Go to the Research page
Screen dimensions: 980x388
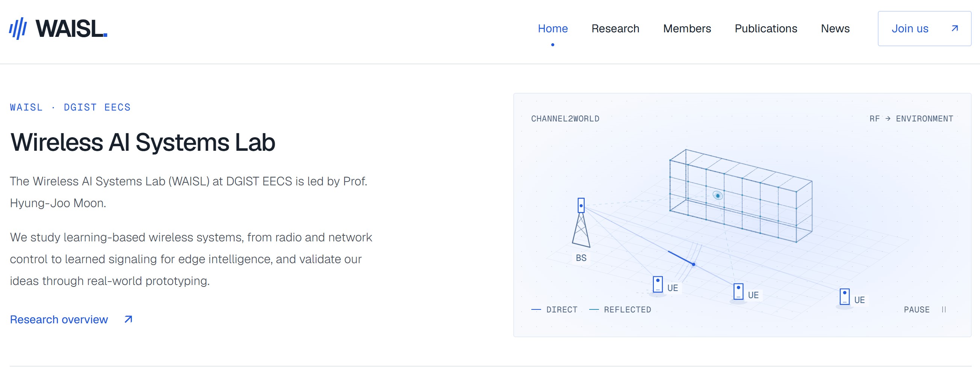coord(615,29)
